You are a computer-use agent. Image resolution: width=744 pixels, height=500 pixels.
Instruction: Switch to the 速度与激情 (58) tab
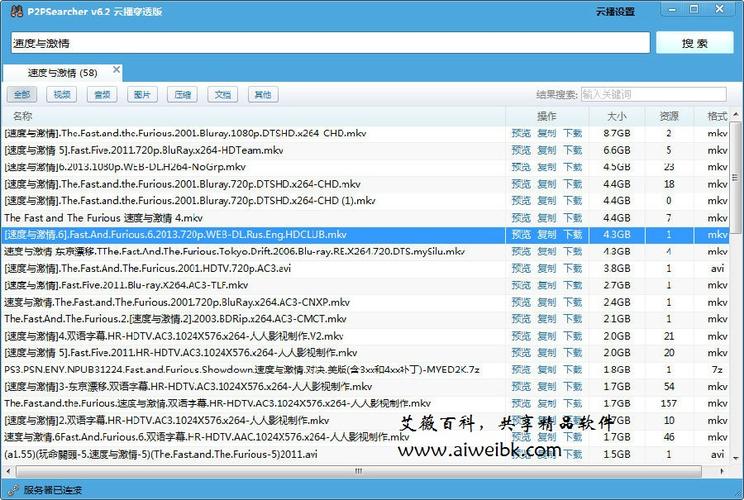[x=62, y=73]
